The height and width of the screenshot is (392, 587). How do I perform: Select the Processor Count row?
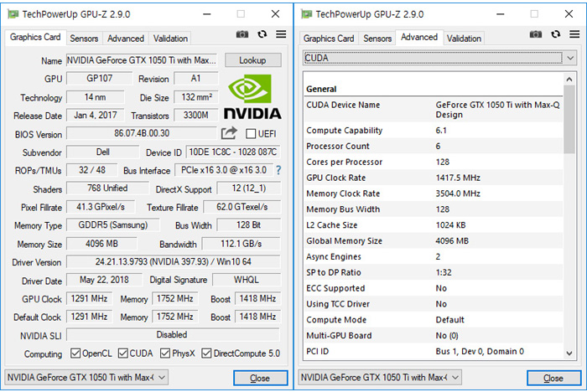coord(434,147)
